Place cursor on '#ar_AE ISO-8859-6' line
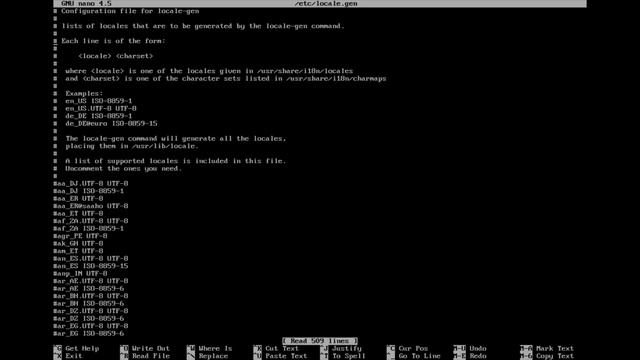The width and height of the screenshot is (640, 360). pos(89,289)
